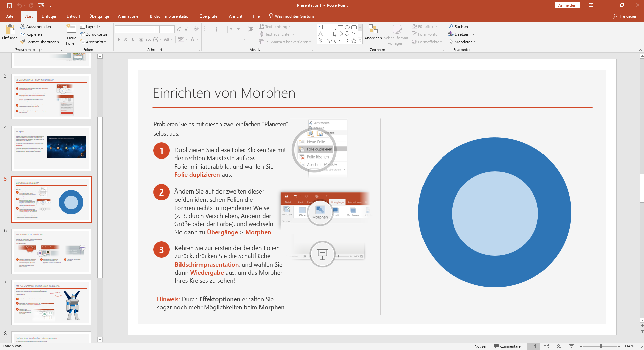Viewport: 644px width, 350px height.
Task: Select the star shape in shapes gallery
Action: pyautogui.click(x=354, y=41)
